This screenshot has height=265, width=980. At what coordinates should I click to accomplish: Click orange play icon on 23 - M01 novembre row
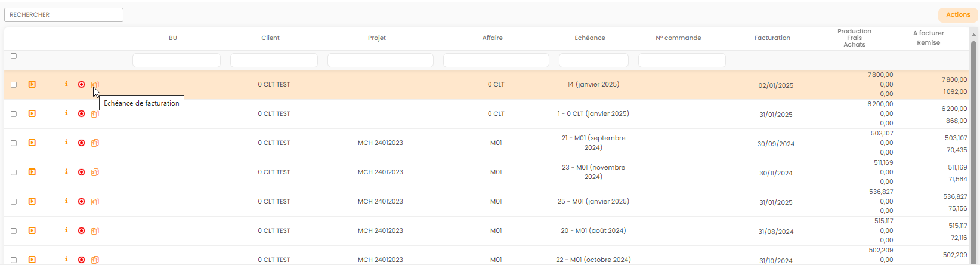pos(32,172)
